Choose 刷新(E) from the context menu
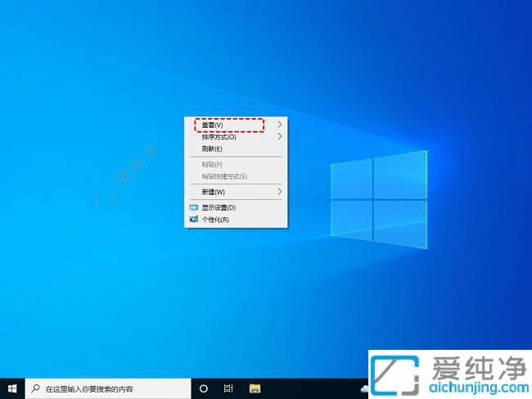This screenshot has width=532, height=399. pyautogui.click(x=236, y=149)
